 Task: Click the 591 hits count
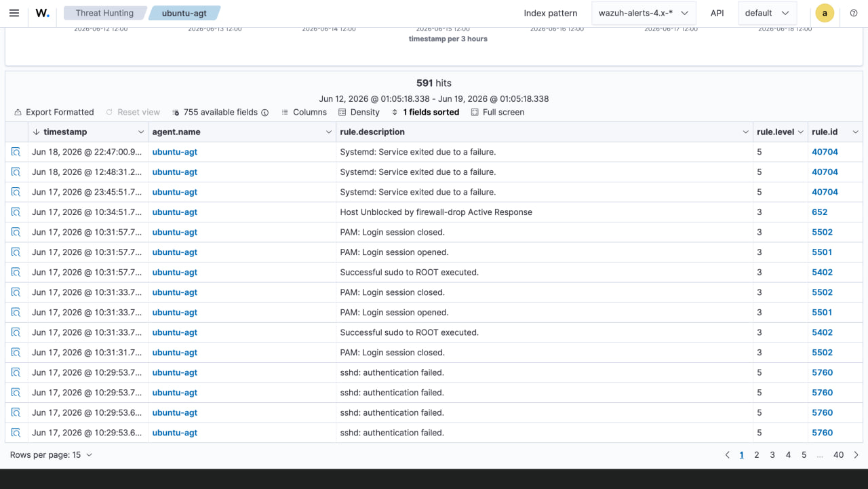point(434,83)
